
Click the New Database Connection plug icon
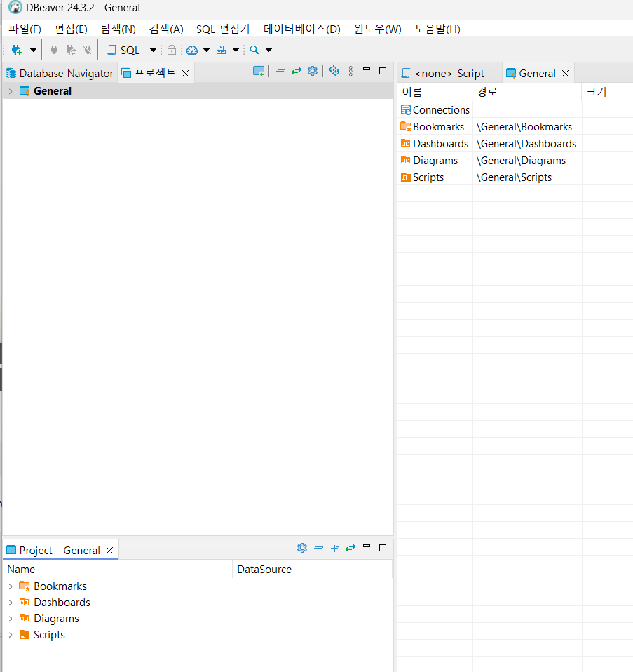17,50
